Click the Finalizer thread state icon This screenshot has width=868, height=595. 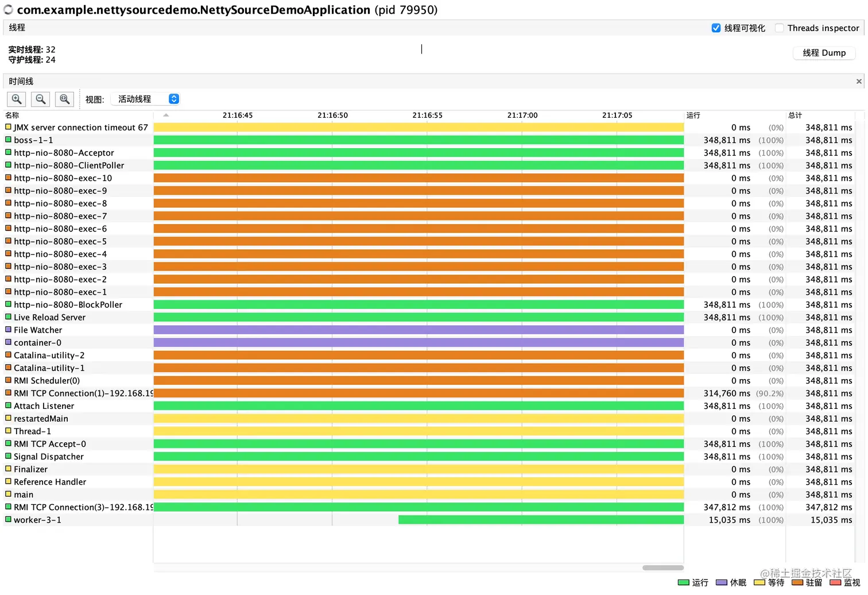8,469
